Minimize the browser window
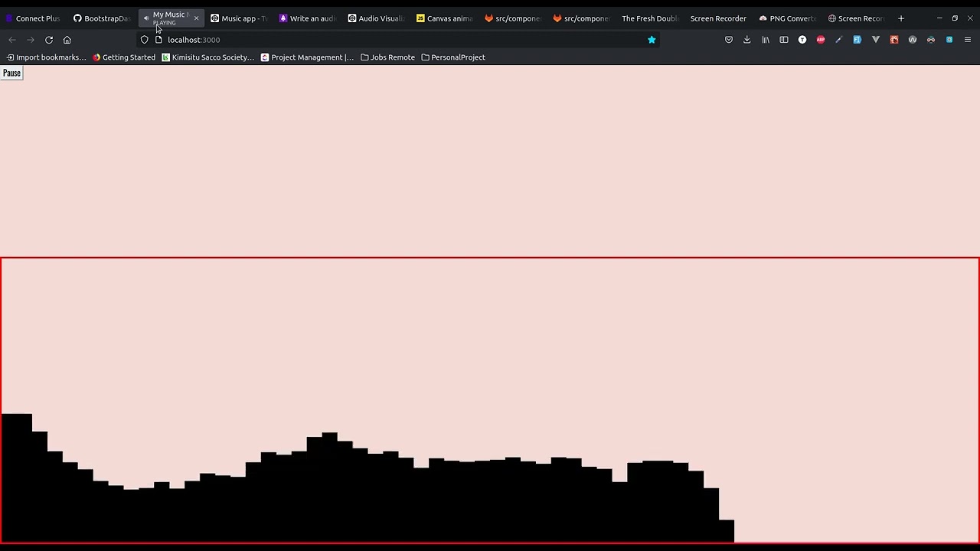Screen dimensions: 980x551 (939, 18)
